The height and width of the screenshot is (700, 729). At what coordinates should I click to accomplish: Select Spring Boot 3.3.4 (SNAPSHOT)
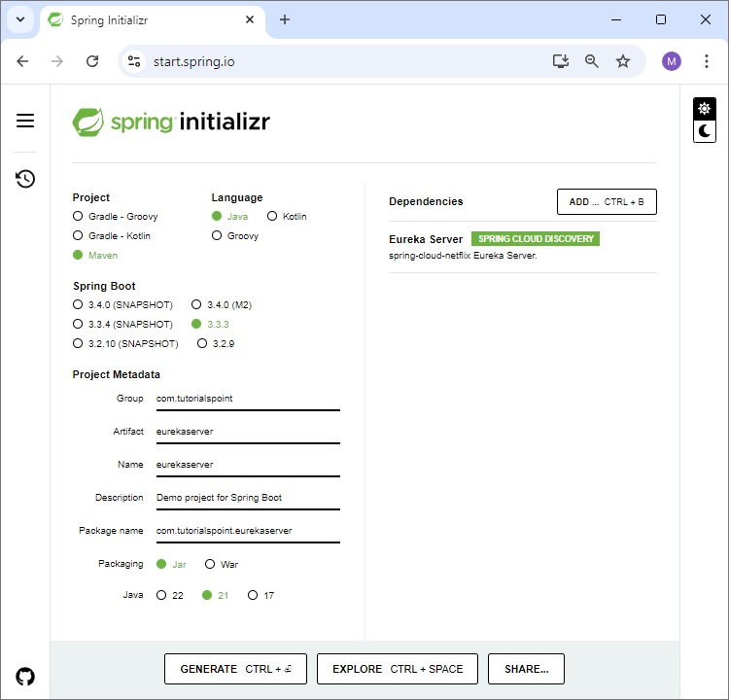pyautogui.click(x=122, y=324)
